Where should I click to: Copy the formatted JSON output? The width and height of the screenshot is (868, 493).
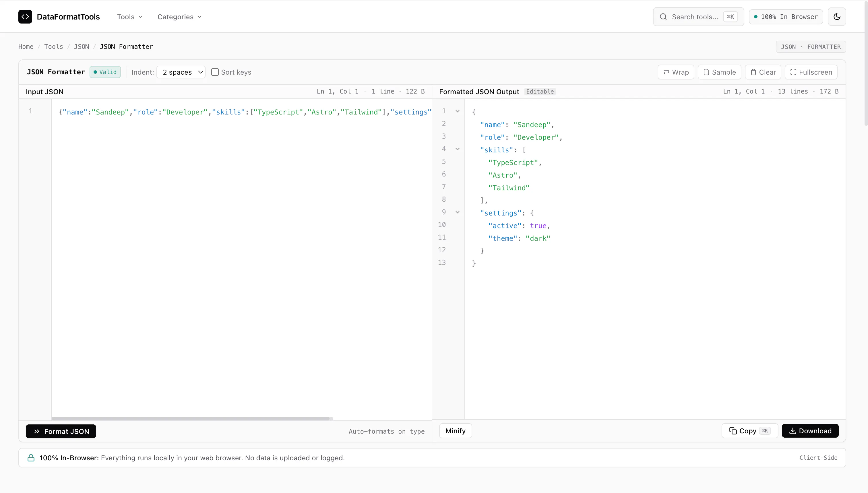coord(749,431)
